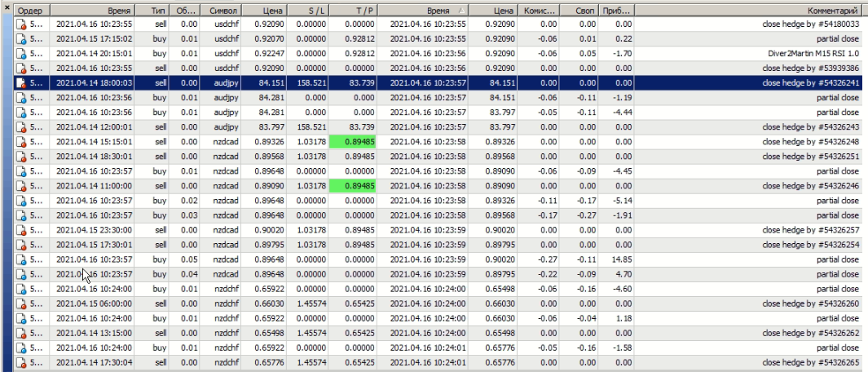The height and width of the screenshot is (372, 868).
Task: Click open time 2021.04.14 18:00:03
Action: coord(94,83)
